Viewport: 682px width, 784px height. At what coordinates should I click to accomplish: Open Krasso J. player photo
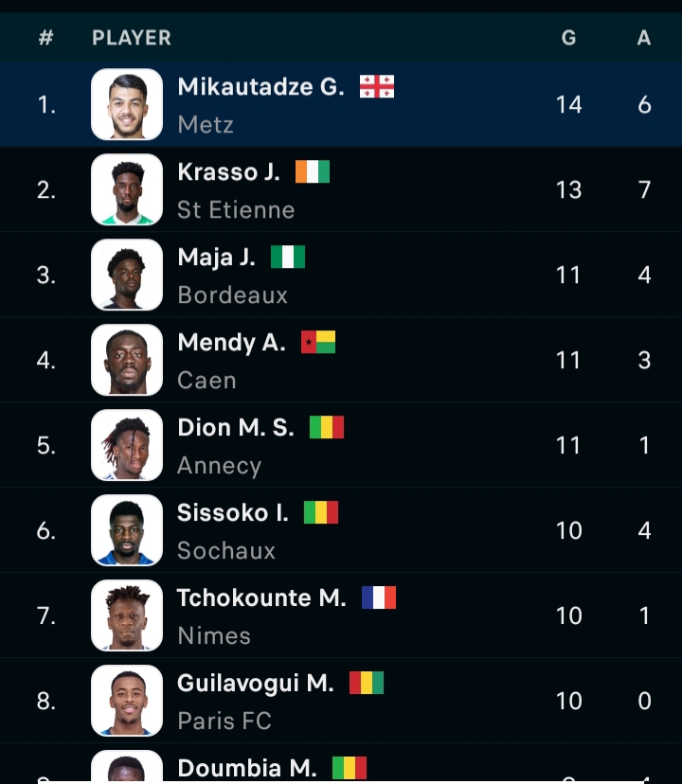point(127,189)
